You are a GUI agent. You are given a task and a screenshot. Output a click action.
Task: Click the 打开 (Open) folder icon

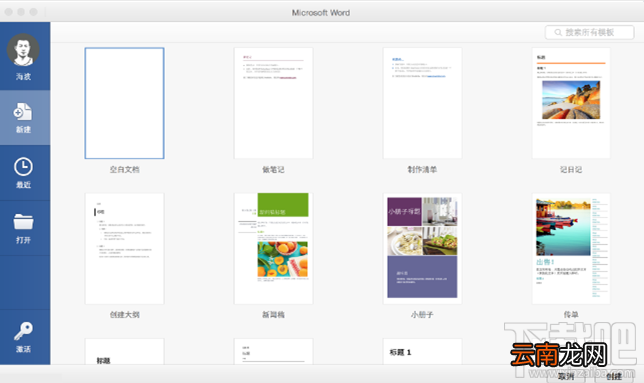point(23,222)
